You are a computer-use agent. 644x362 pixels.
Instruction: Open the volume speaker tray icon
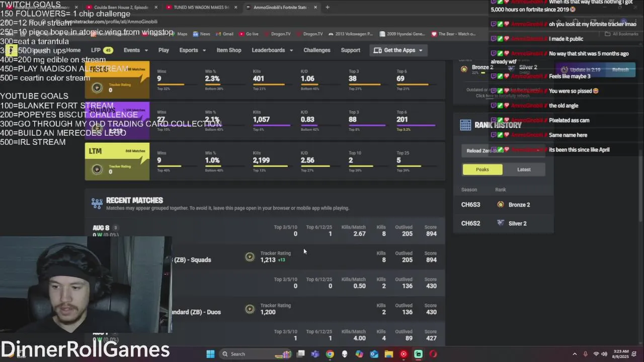click(604, 354)
